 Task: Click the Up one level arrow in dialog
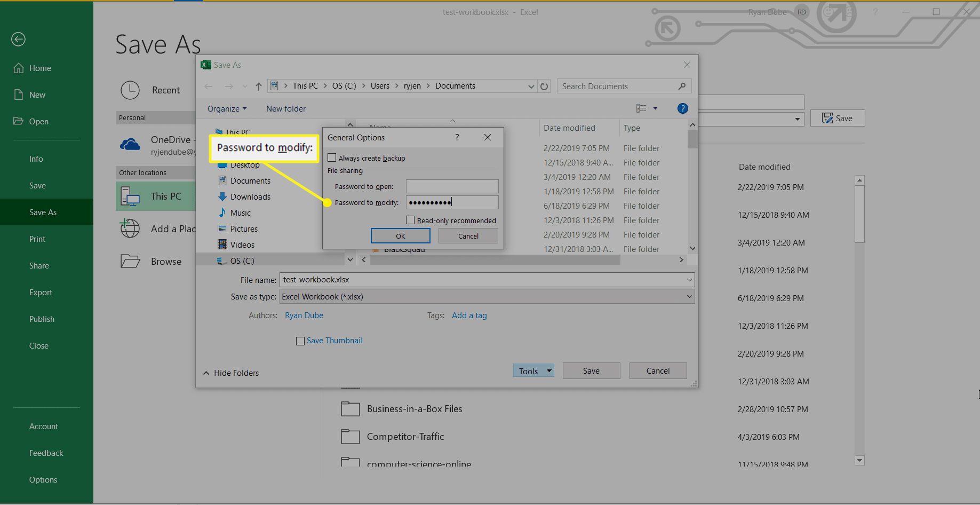tap(258, 86)
